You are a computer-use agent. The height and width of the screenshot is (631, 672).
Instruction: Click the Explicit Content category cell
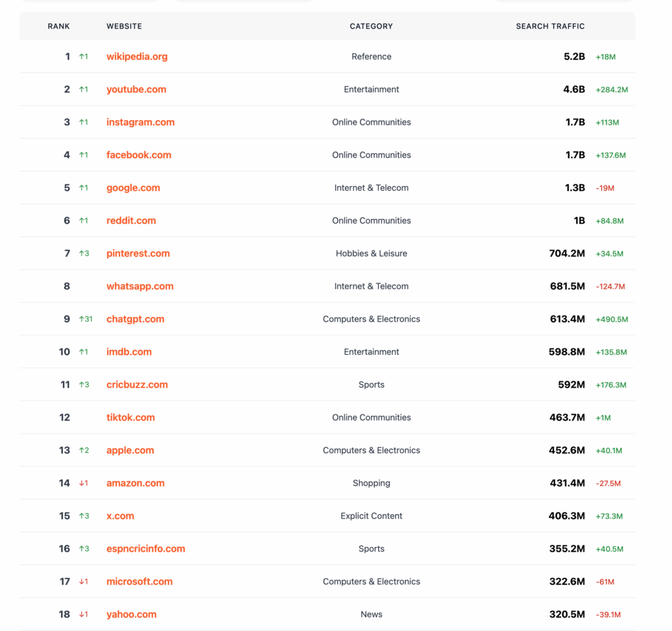coord(371,516)
